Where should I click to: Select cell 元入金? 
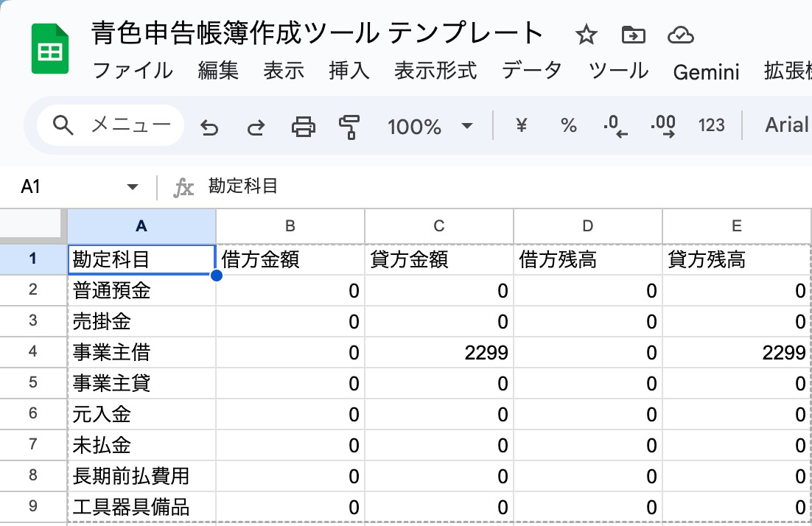click(141, 414)
